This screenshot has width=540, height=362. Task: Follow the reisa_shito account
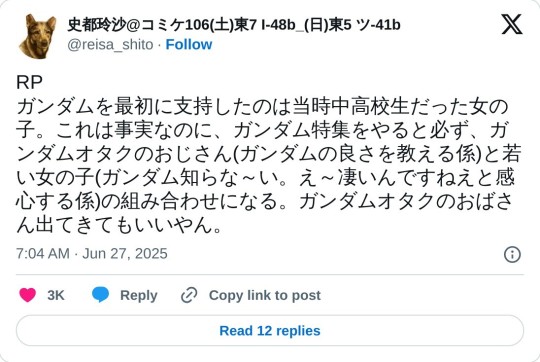click(189, 44)
